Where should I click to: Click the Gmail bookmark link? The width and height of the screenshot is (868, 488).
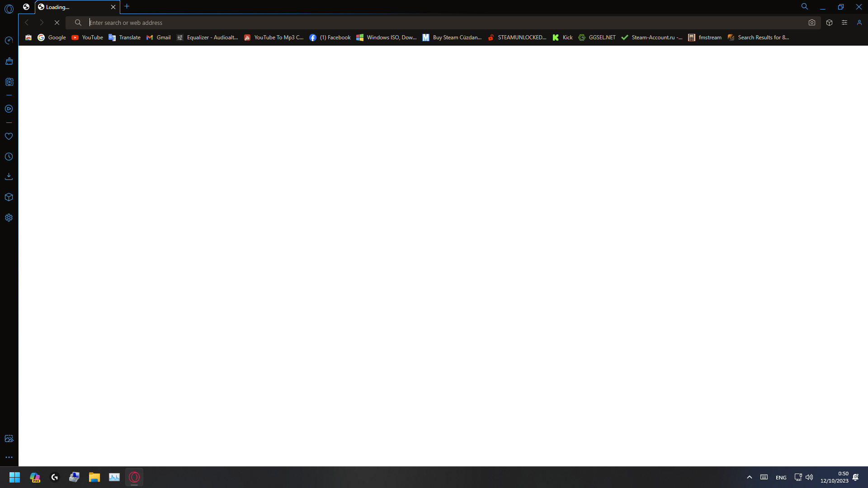coord(158,37)
